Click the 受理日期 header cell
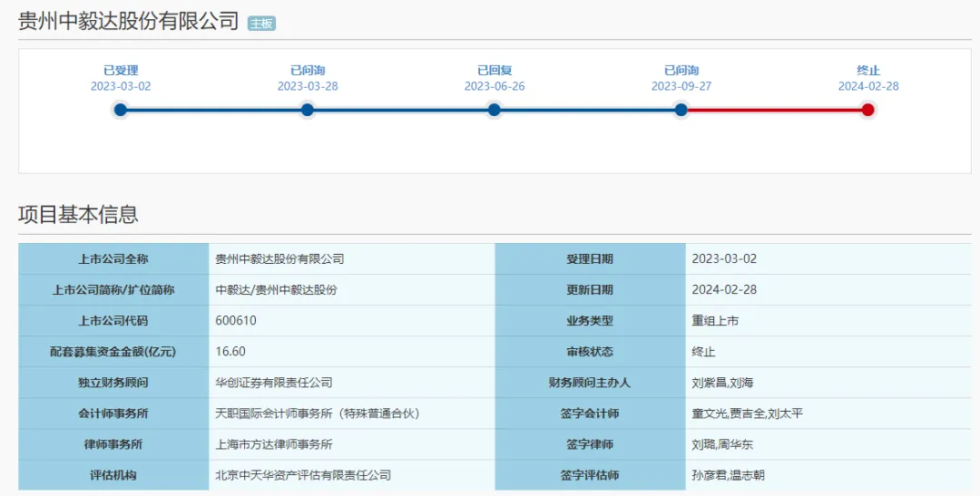The height and width of the screenshot is (496, 980). point(590,259)
